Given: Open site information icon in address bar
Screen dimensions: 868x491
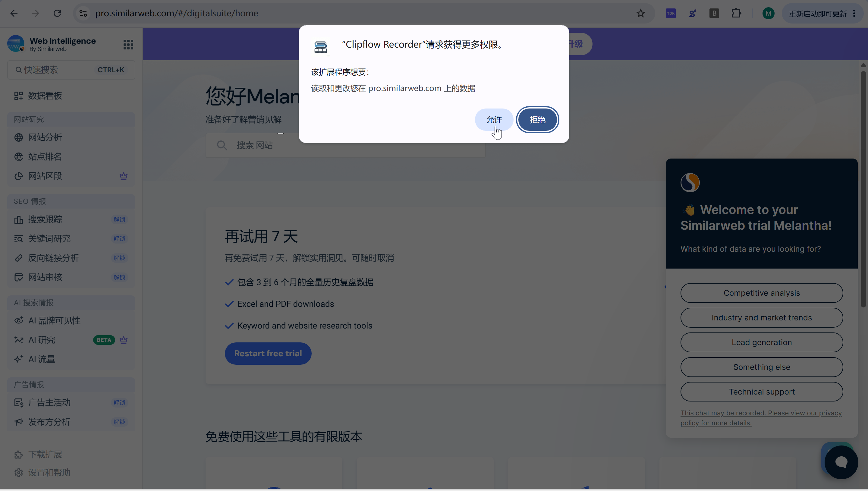Looking at the screenshot, I should coord(83,13).
